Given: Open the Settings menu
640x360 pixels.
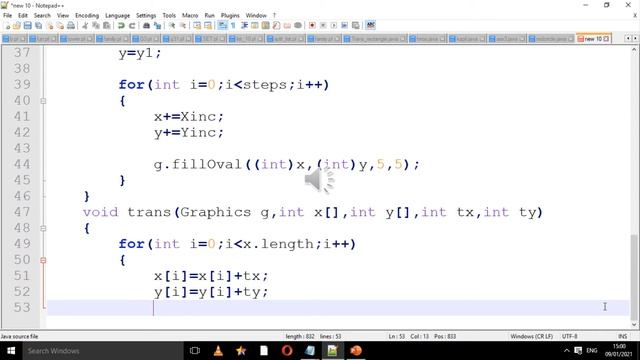Looking at the screenshot, I should 146,16.
